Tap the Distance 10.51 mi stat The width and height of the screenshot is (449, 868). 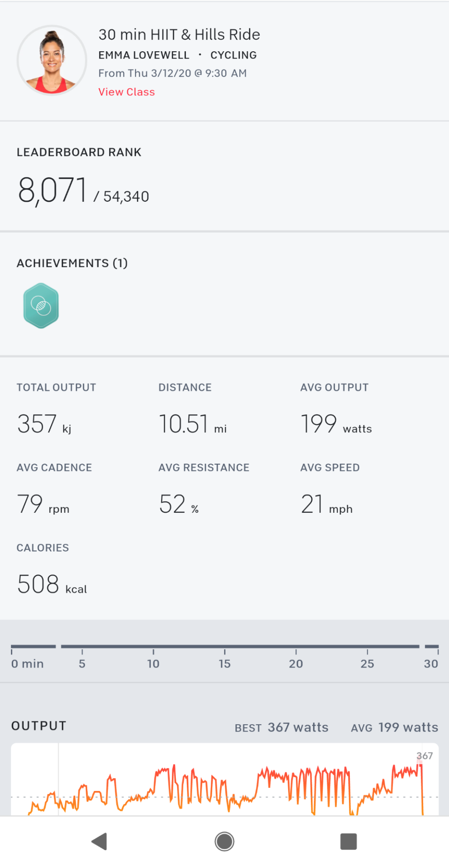(x=193, y=424)
